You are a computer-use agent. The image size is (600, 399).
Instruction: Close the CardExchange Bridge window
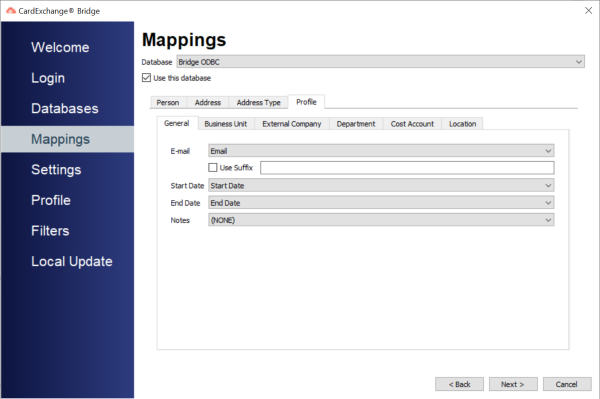pos(589,11)
